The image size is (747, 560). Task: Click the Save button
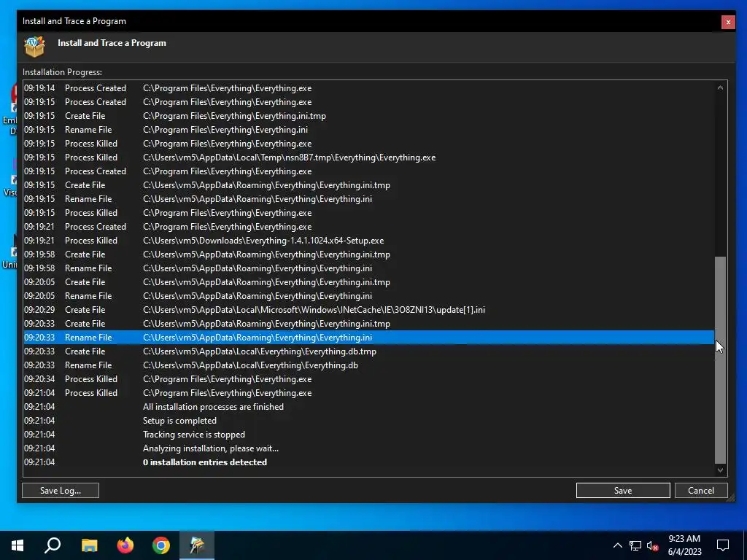click(x=623, y=491)
